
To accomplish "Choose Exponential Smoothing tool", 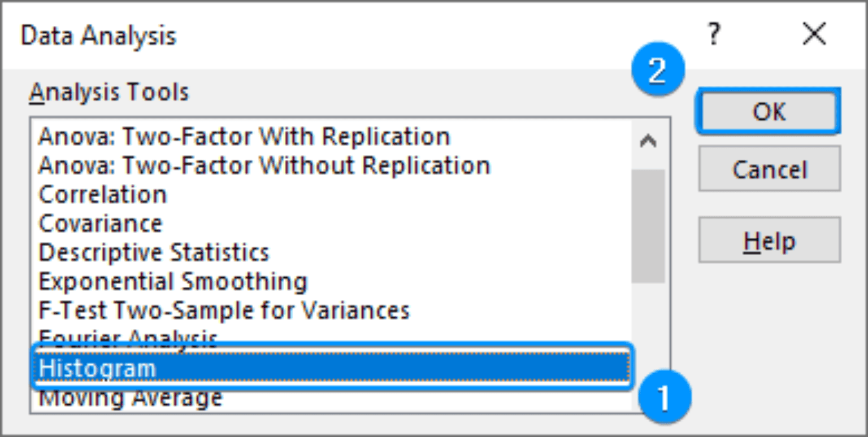I will pyautogui.click(x=173, y=281).
